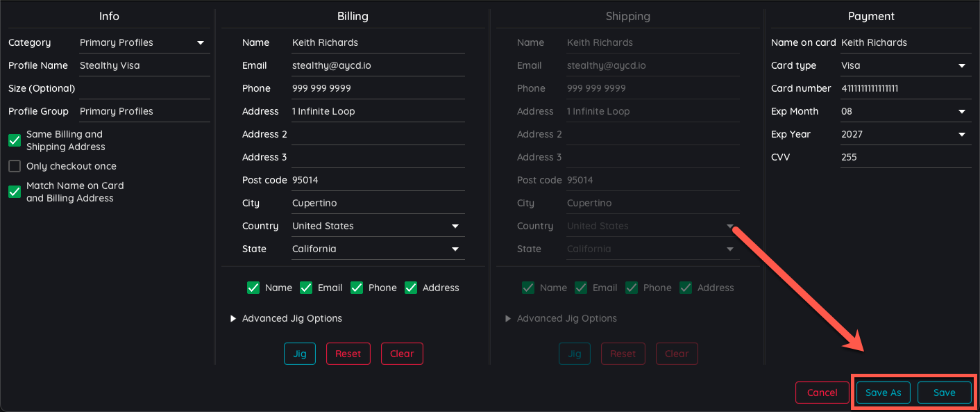Disable the Phone jig checkbox in Billing
This screenshot has height=412, width=980.
click(357, 287)
